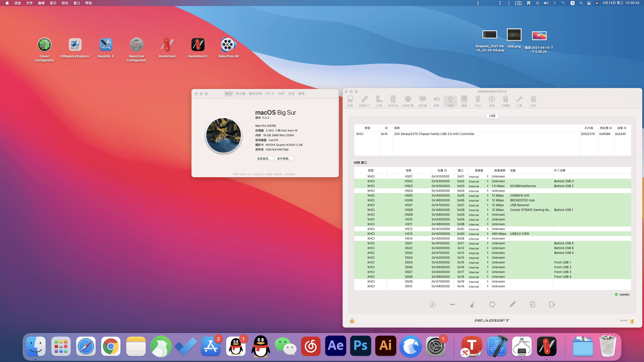The width and height of the screenshot is (644, 362).
Task: Select the USB.png desktop file thumbnail
Action: 514,35
